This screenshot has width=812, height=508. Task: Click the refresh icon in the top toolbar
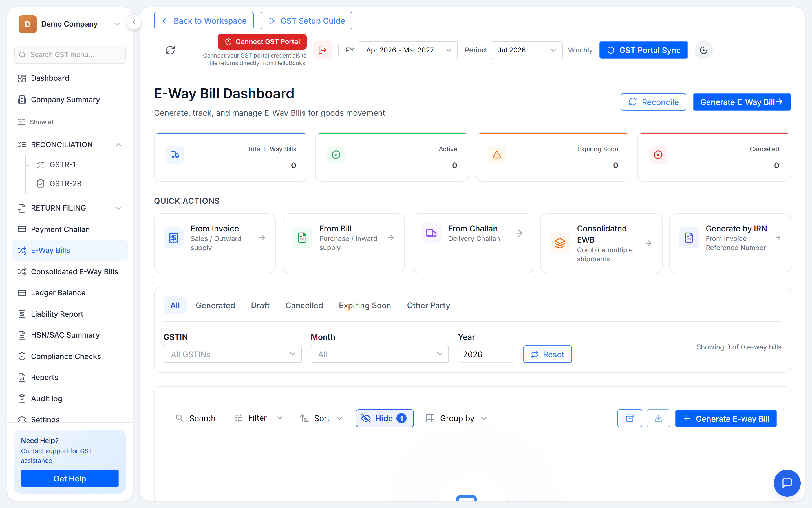click(171, 51)
